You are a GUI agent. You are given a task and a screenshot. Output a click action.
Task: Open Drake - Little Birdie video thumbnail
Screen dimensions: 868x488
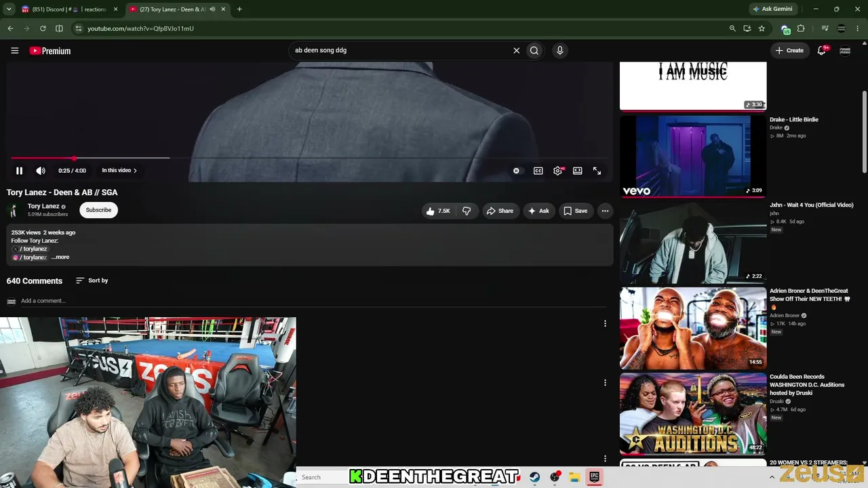(693, 155)
